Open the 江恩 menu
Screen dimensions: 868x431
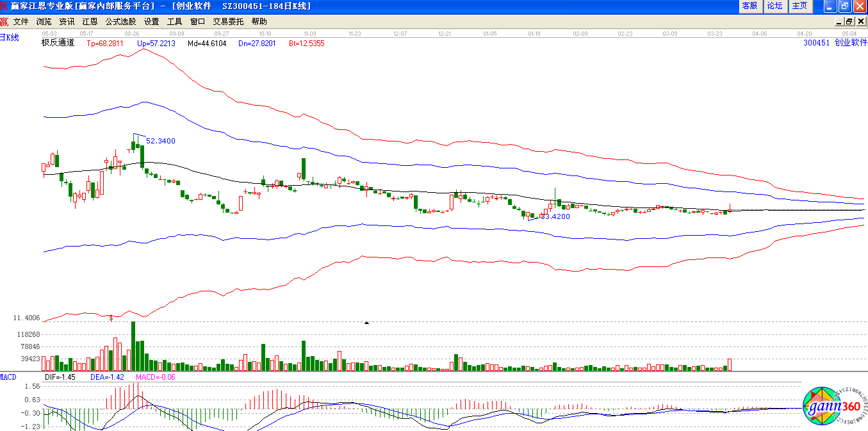(90, 21)
